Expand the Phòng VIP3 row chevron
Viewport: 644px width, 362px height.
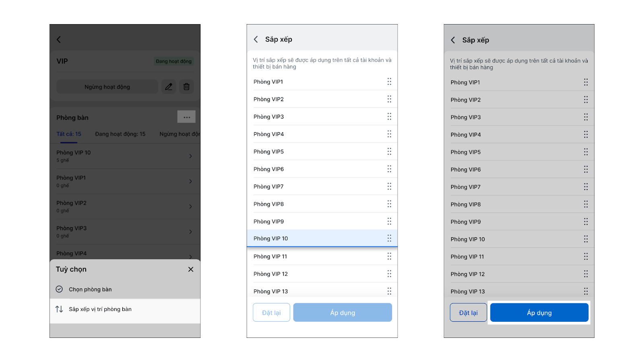click(x=190, y=232)
